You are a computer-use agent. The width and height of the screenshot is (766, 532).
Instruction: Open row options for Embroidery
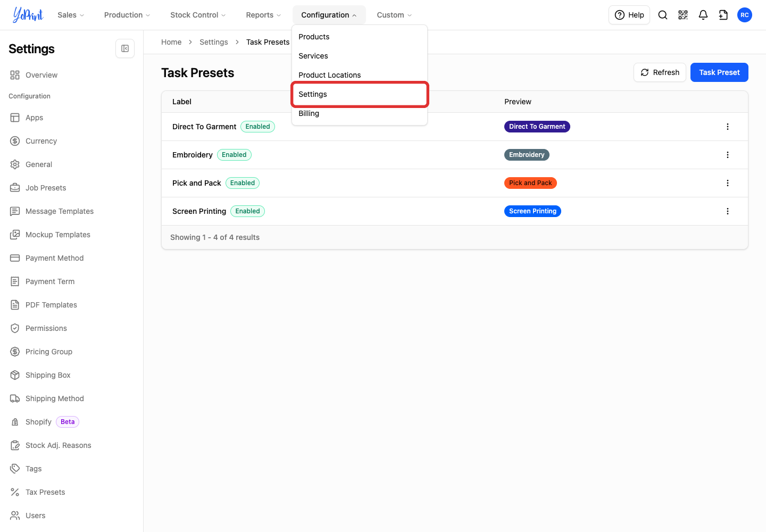[728, 155]
